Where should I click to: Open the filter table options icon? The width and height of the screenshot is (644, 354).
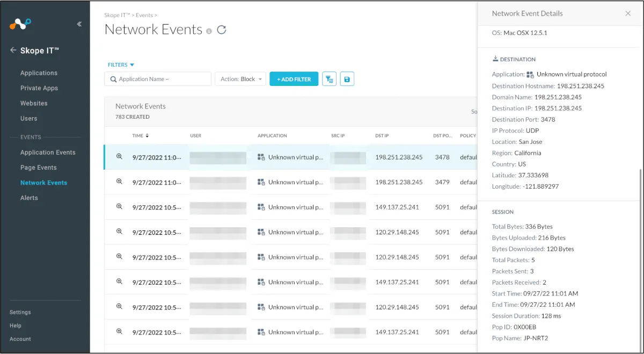[329, 79]
